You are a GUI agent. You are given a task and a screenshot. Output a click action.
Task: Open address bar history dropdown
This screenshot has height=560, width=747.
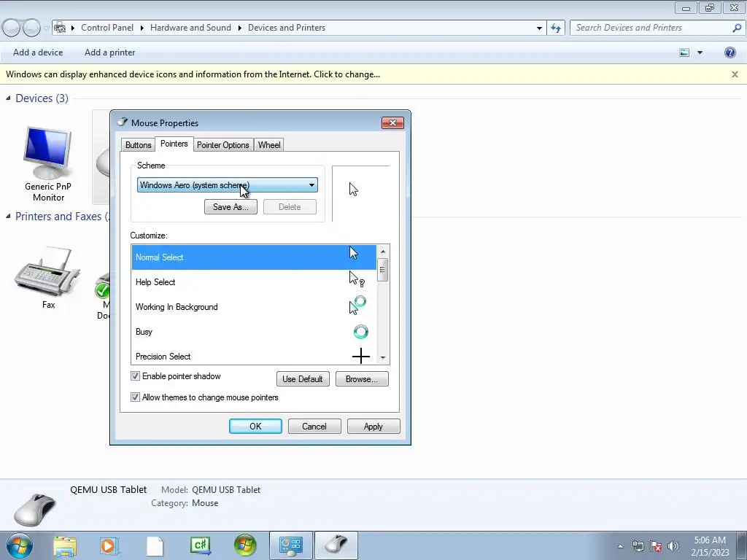coord(539,28)
